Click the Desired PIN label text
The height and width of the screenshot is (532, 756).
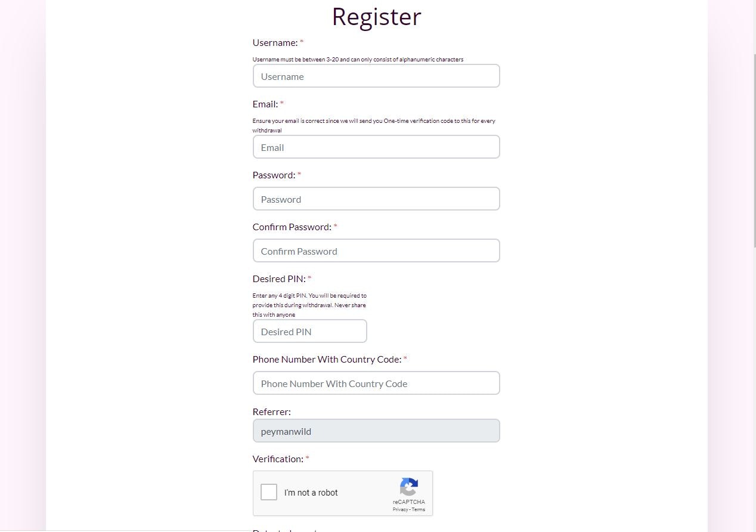click(x=278, y=279)
